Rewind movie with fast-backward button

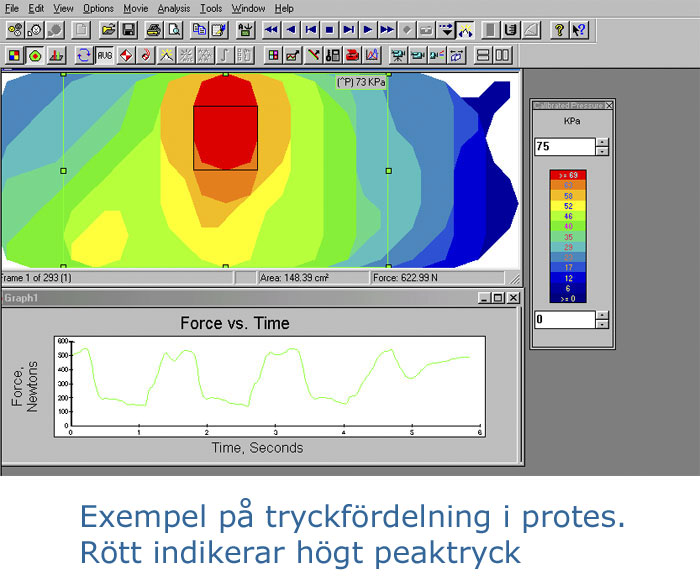[271, 30]
